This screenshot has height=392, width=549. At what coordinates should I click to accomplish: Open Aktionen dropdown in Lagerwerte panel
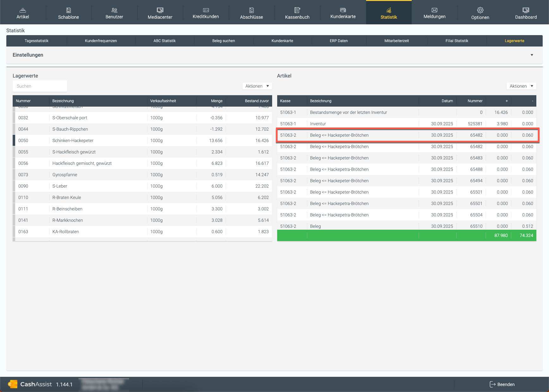click(x=257, y=86)
